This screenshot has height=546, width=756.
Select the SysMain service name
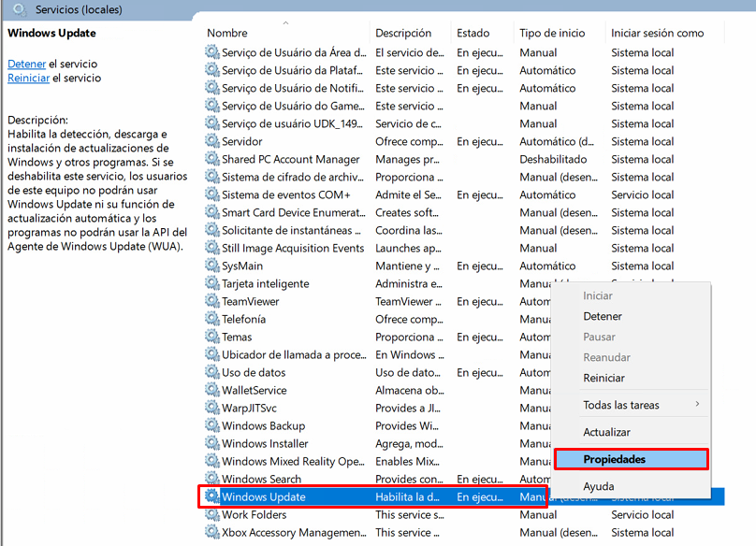tap(242, 266)
